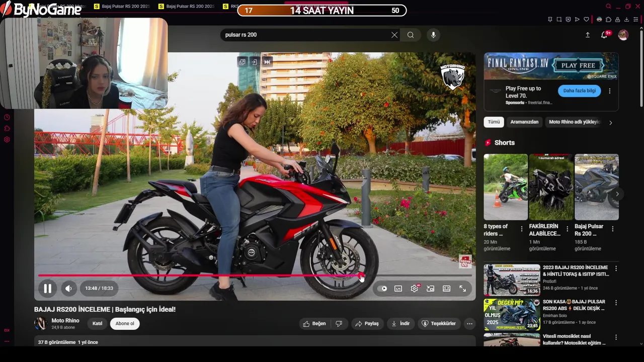
Task: Open 'SON KASA BAJAJ PULSAR RS200 ABS' video
Action: point(574,305)
